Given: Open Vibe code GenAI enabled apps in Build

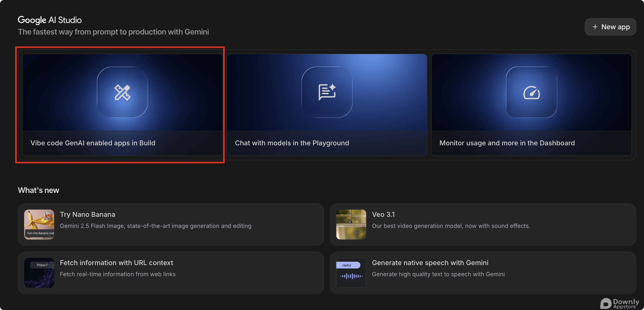Looking at the screenshot, I should tap(93, 143).
